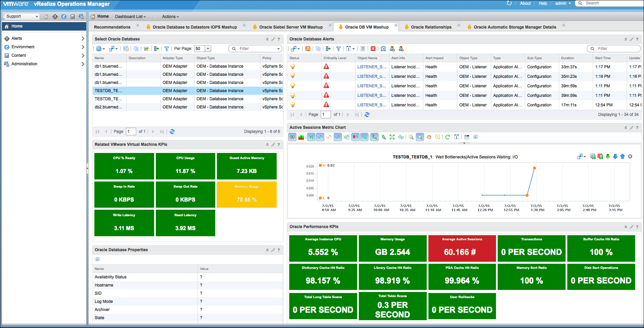This screenshot has height=328, width=644.
Task: Switch to the Recommendations tab
Action: [x=112, y=27]
